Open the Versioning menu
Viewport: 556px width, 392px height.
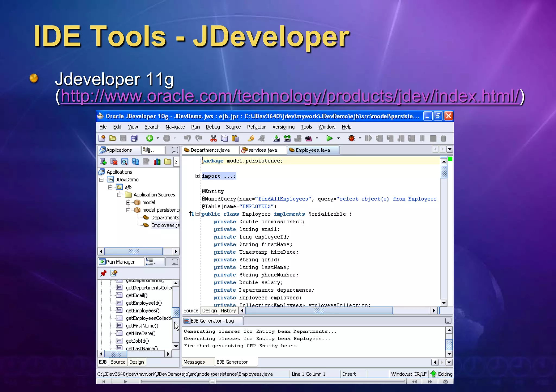point(283,127)
